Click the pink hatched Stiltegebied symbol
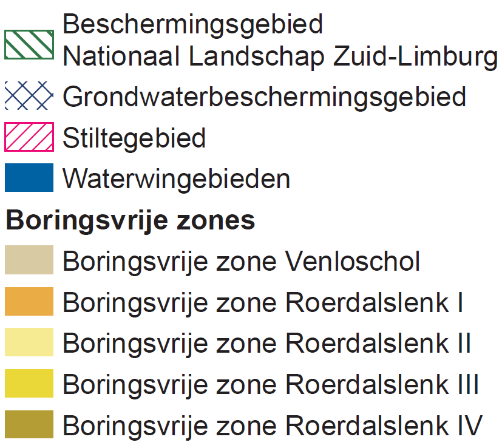 tap(29, 137)
